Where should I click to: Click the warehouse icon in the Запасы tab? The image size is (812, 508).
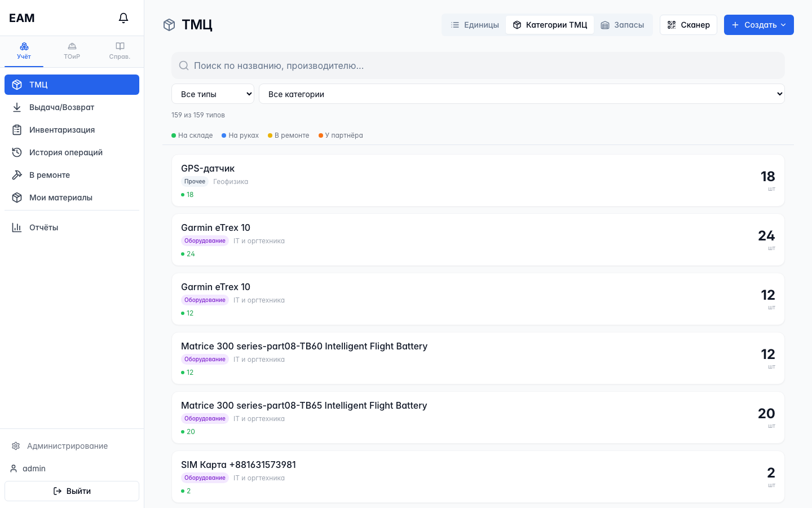pos(605,25)
